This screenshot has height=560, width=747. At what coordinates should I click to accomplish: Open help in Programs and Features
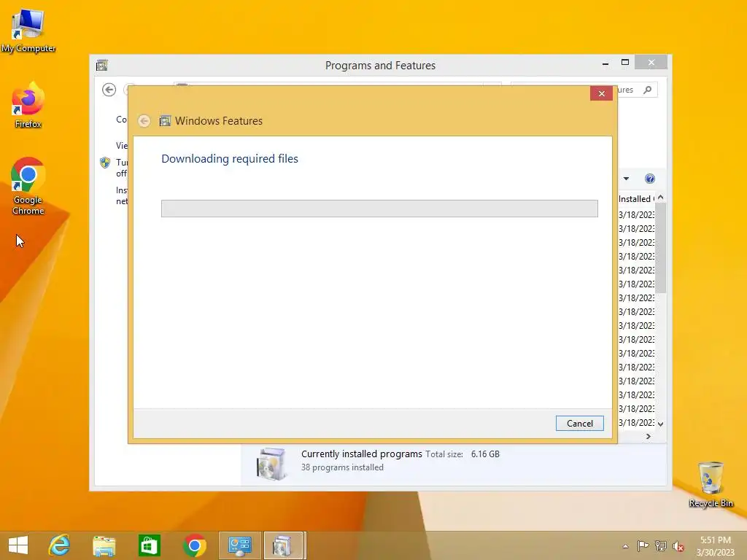650,179
